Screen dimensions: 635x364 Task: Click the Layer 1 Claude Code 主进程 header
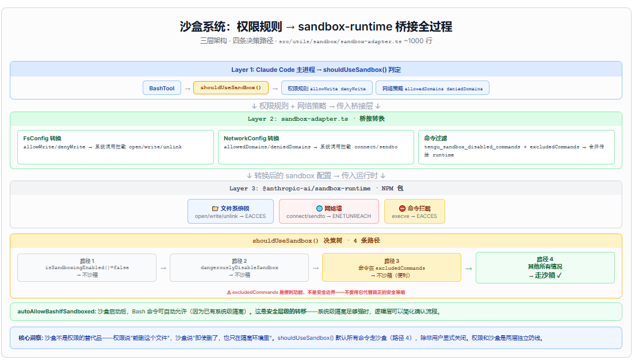pyautogui.click(x=316, y=69)
